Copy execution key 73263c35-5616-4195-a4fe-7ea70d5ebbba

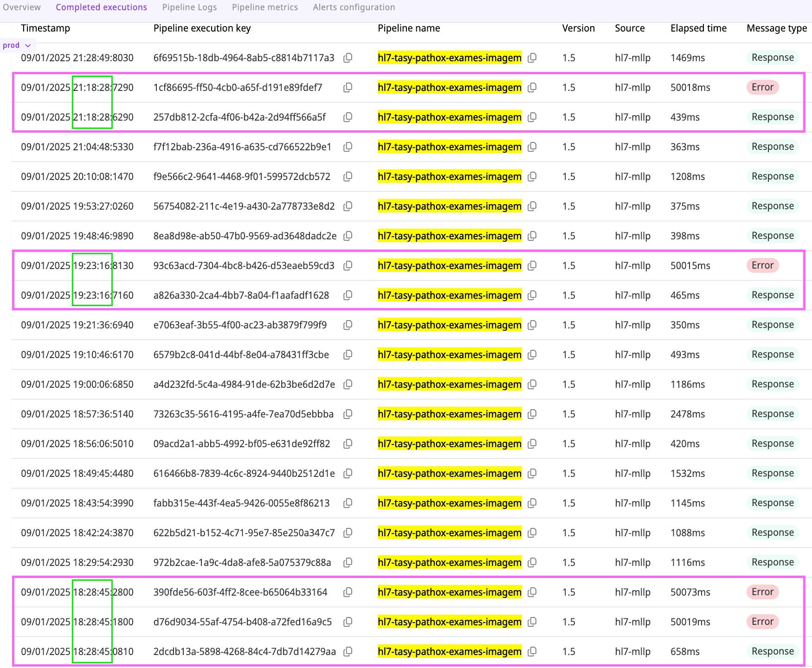click(348, 414)
